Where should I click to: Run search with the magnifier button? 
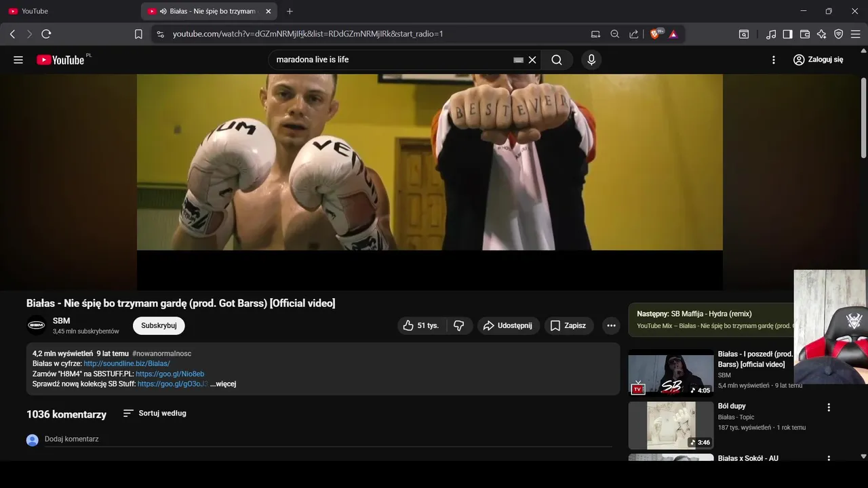(x=557, y=60)
